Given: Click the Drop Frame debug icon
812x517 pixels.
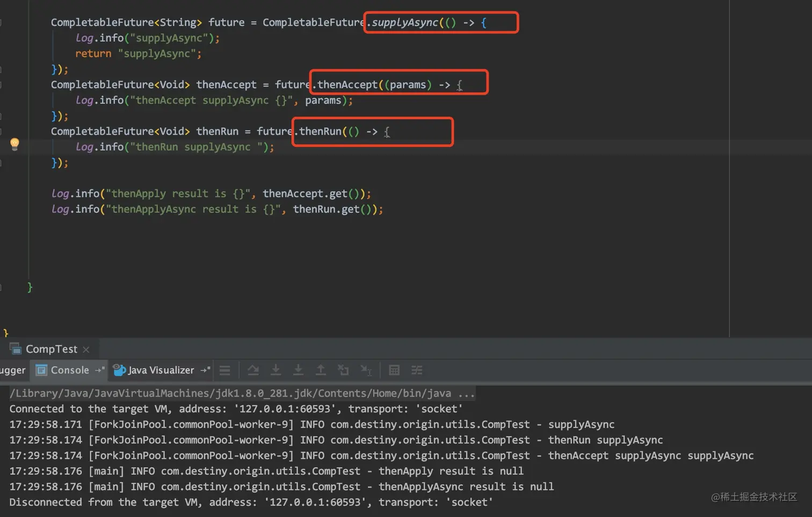Looking at the screenshot, I should 343,370.
